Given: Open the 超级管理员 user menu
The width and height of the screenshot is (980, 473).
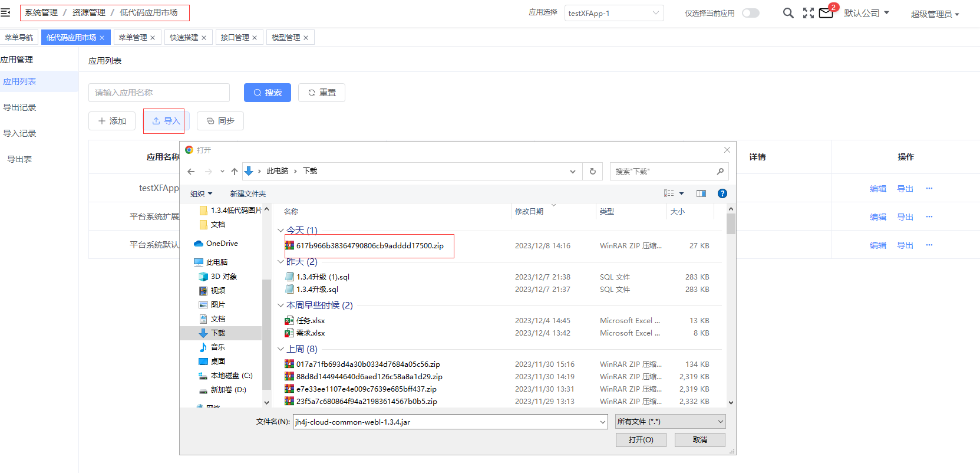Looking at the screenshot, I should [x=935, y=14].
